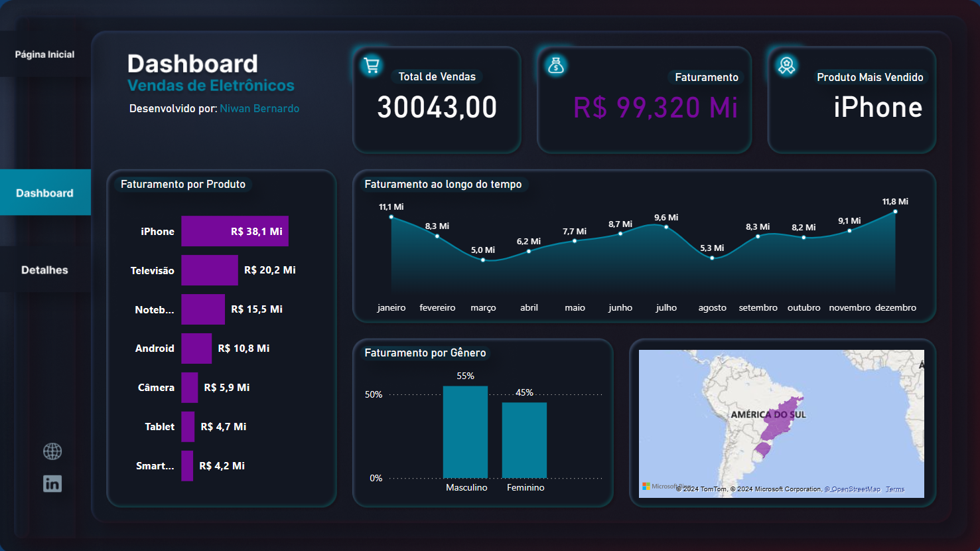Select the Masculino bar in the gender chart
Image resolution: width=980 pixels, height=551 pixels.
coord(466,432)
